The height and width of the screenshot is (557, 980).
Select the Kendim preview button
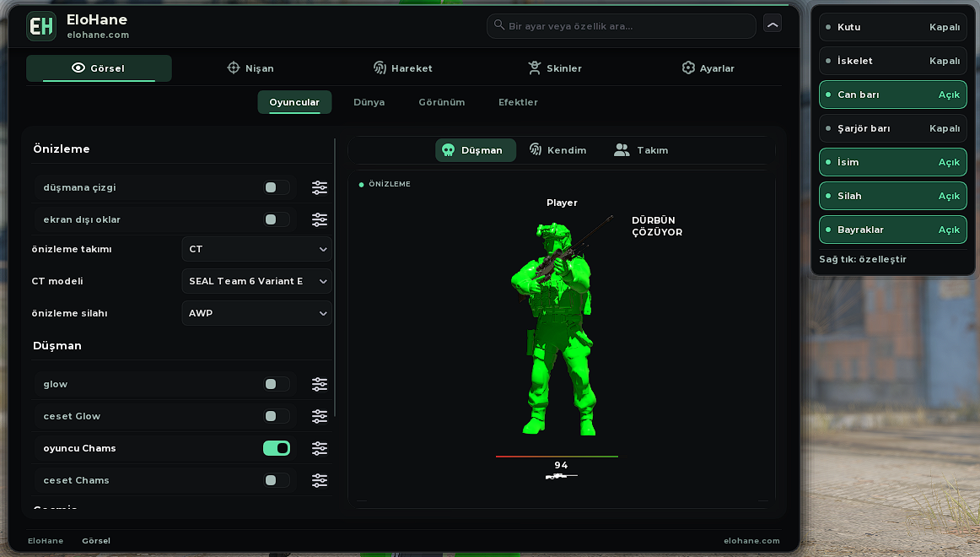[x=557, y=150]
